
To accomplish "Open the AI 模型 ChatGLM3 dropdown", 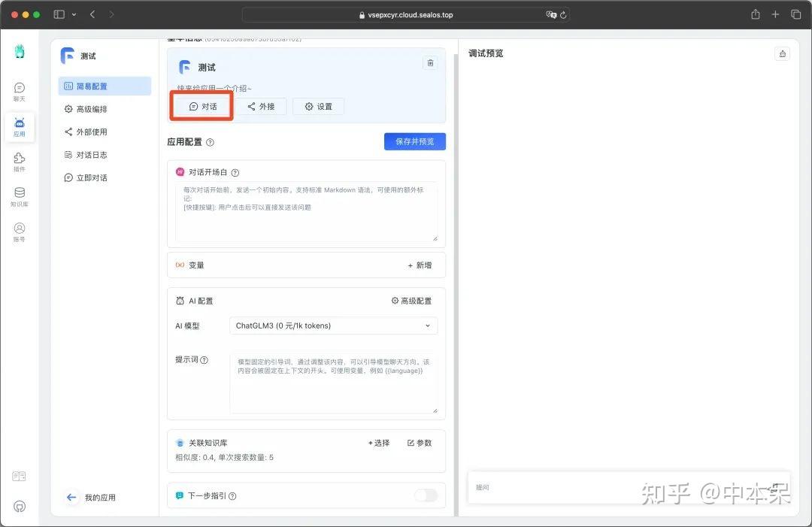I will (333, 326).
